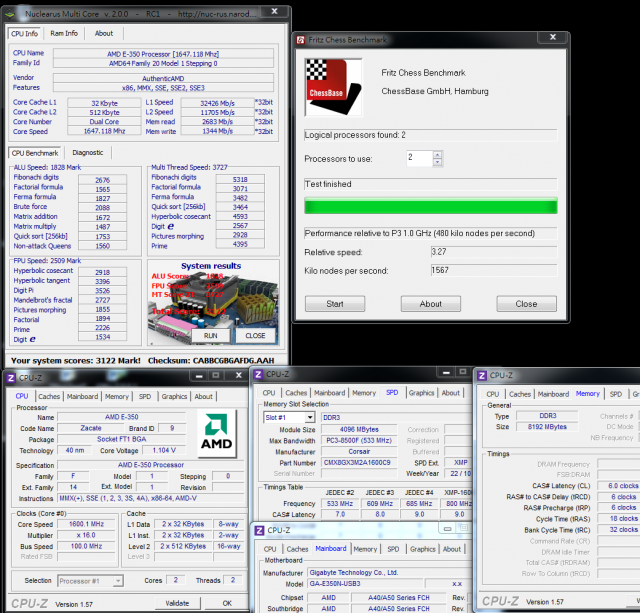This screenshot has height=613, width=640.
Task: Click Code Name value Zacate
Action: coord(91,428)
